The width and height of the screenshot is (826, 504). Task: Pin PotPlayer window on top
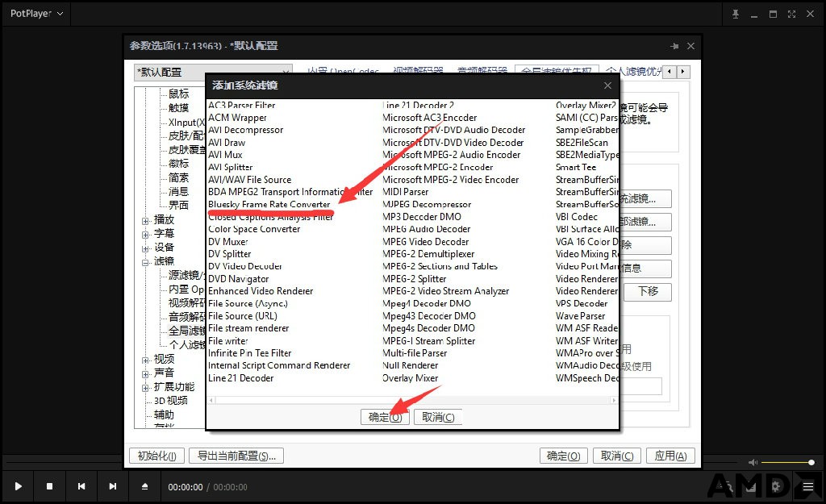[x=736, y=15]
